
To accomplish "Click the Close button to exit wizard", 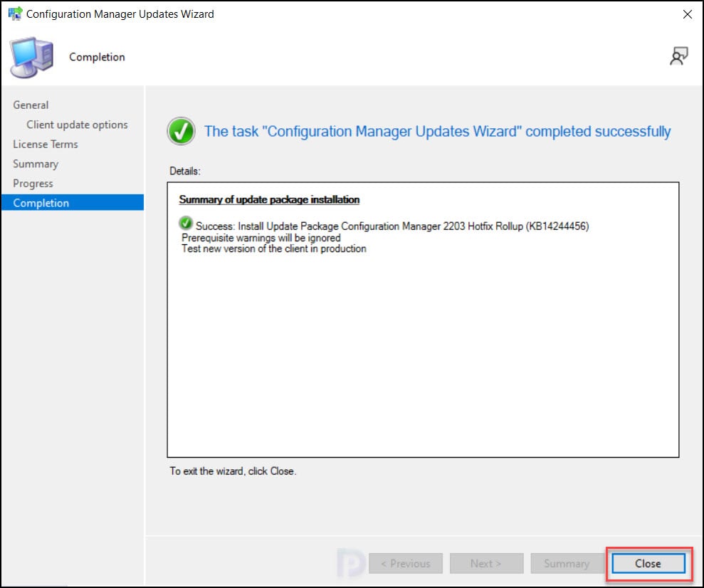I will click(x=648, y=563).
